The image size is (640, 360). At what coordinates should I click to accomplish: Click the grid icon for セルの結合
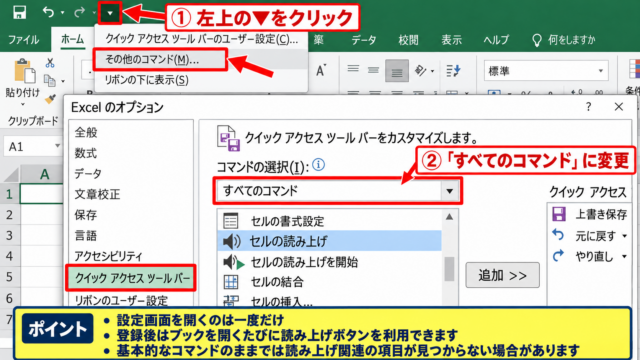(x=231, y=282)
